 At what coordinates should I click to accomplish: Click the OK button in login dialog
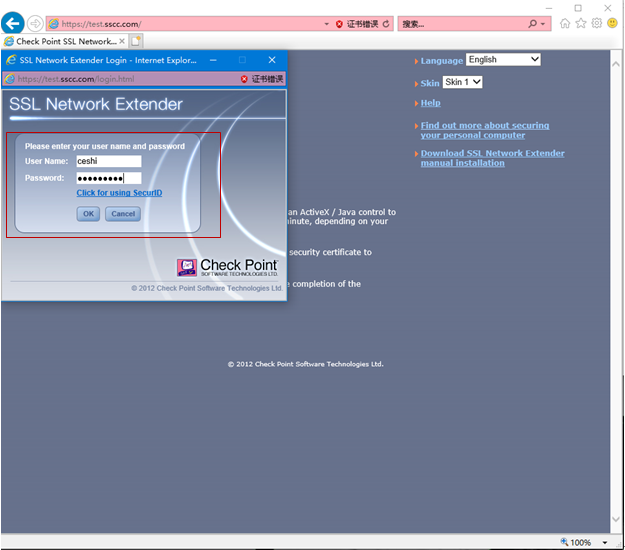pos(88,214)
